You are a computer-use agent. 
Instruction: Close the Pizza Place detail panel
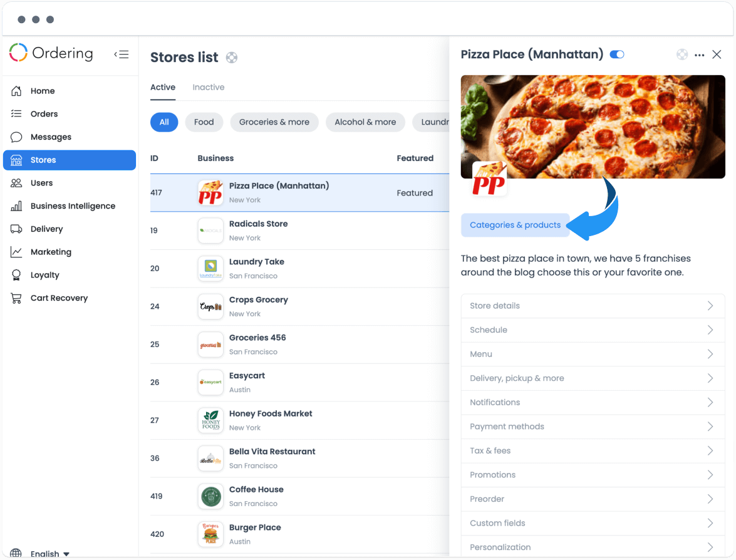pos(717,54)
